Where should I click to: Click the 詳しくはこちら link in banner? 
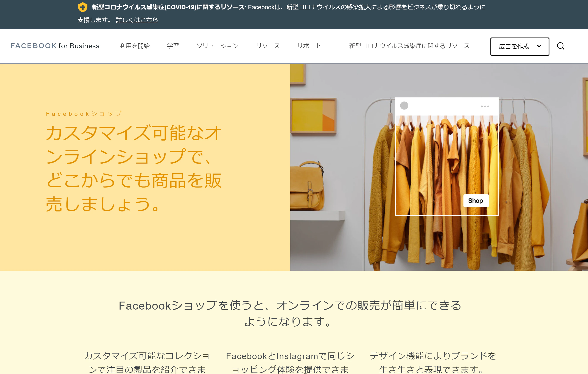(x=137, y=20)
